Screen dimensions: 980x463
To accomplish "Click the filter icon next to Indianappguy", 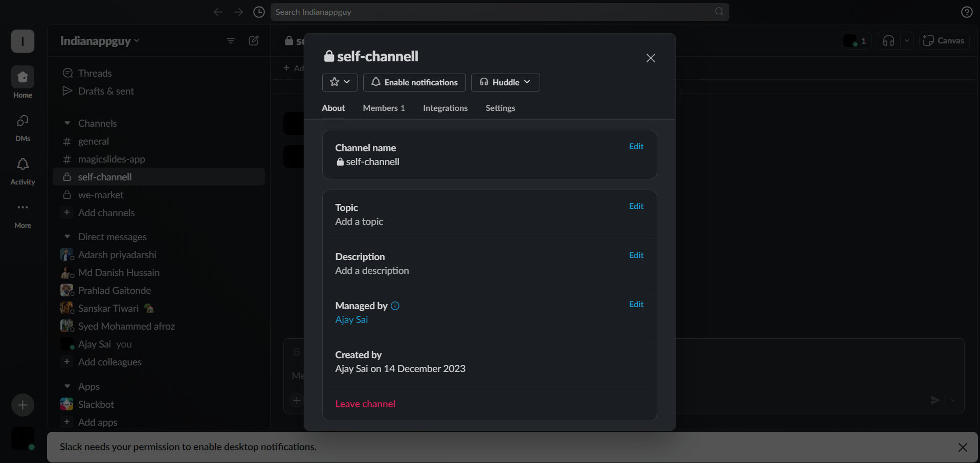I will point(231,41).
